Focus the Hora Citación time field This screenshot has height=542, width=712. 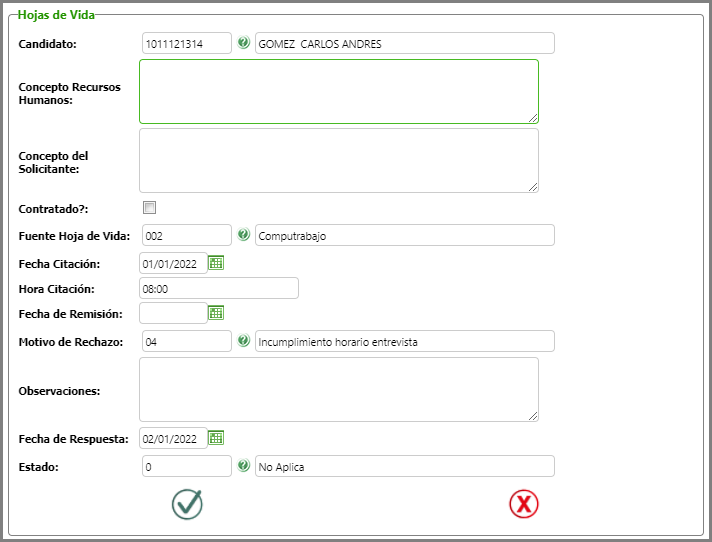pos(219,288)
